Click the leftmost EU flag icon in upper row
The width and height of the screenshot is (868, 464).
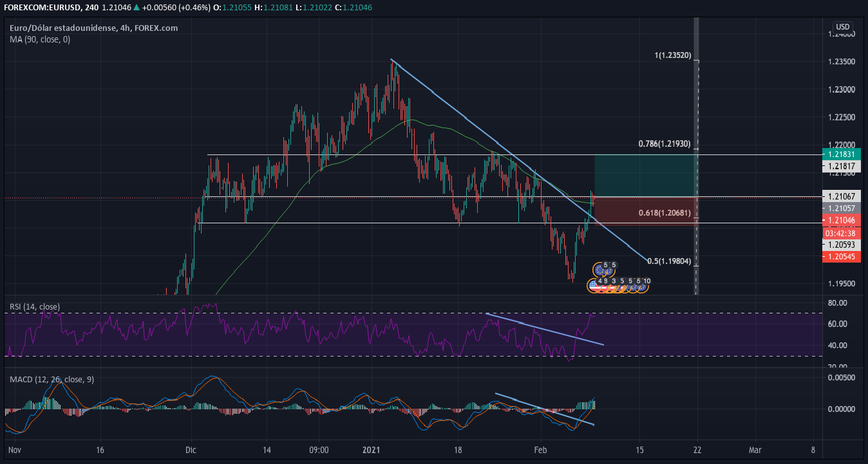pyautogui.click(x=600, y=268)
